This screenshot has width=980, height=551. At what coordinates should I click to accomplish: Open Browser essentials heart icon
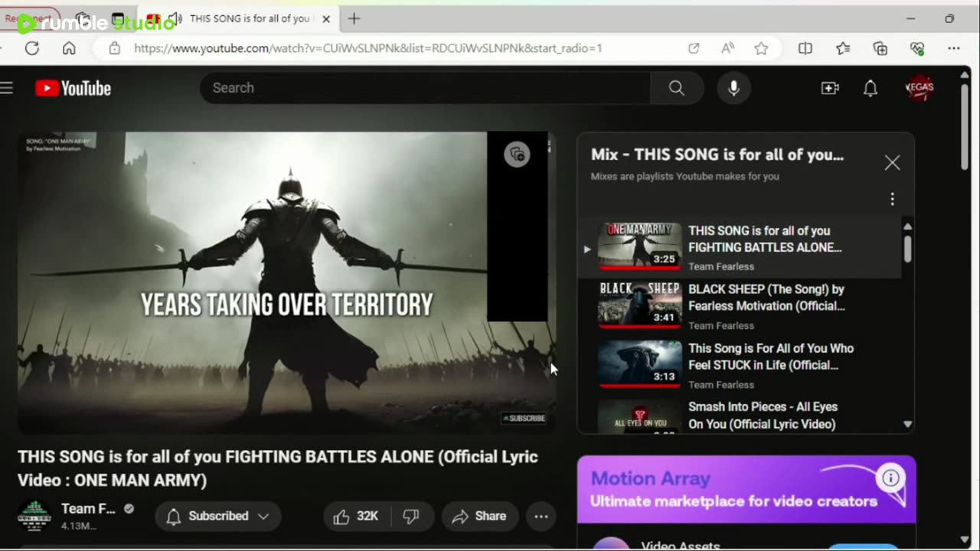(917, 48)
